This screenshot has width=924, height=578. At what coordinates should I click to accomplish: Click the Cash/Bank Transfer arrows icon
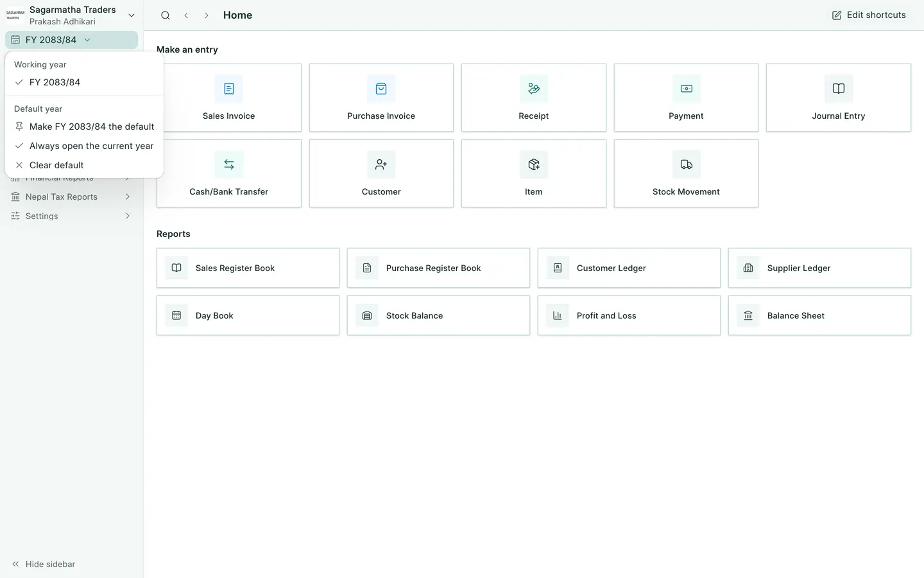point(229,164)
